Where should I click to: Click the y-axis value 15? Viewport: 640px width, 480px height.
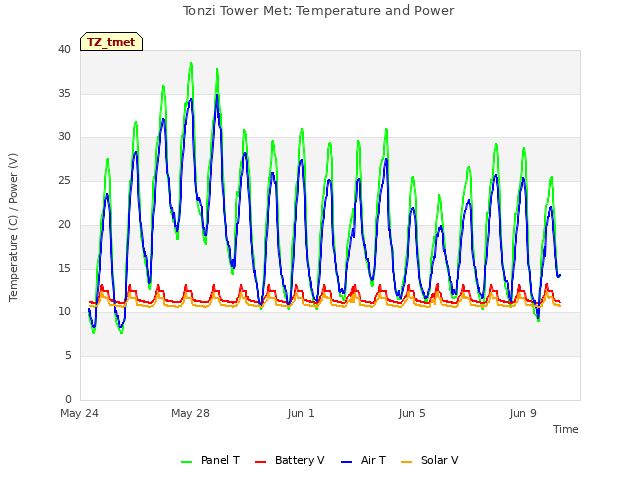click(64, 268)
